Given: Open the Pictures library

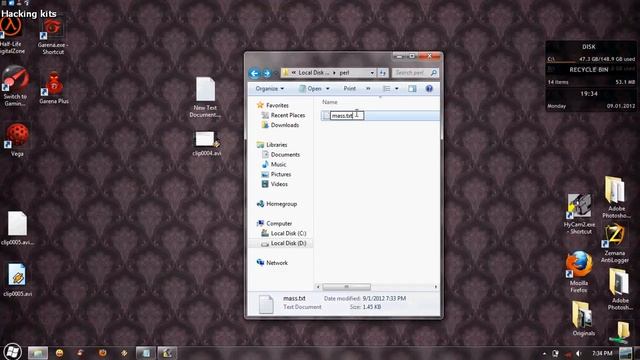Looking at the screenshot, I should pos(281,174).
